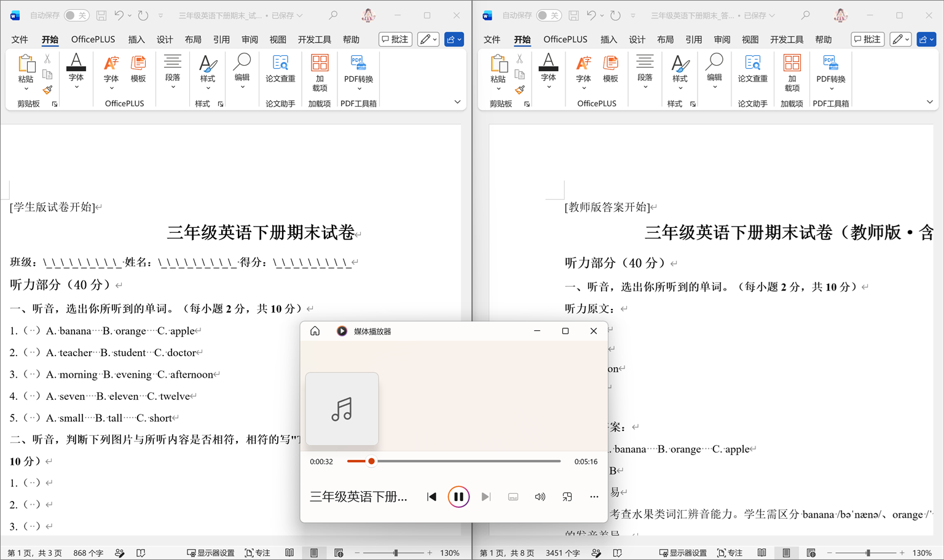This screenshot has width=944, height=560.
Task: Click media player seek bar
Action: point(454,461)
